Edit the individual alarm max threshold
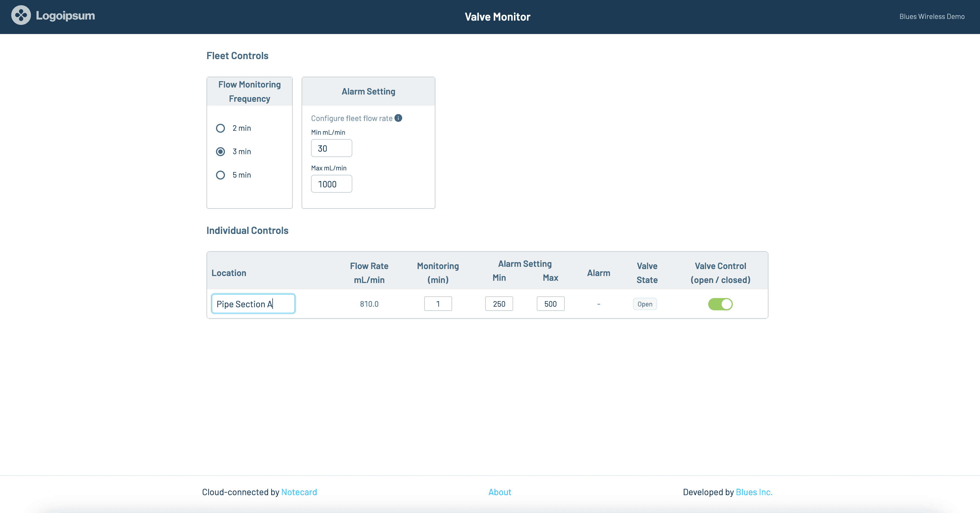 coord(550,304)
